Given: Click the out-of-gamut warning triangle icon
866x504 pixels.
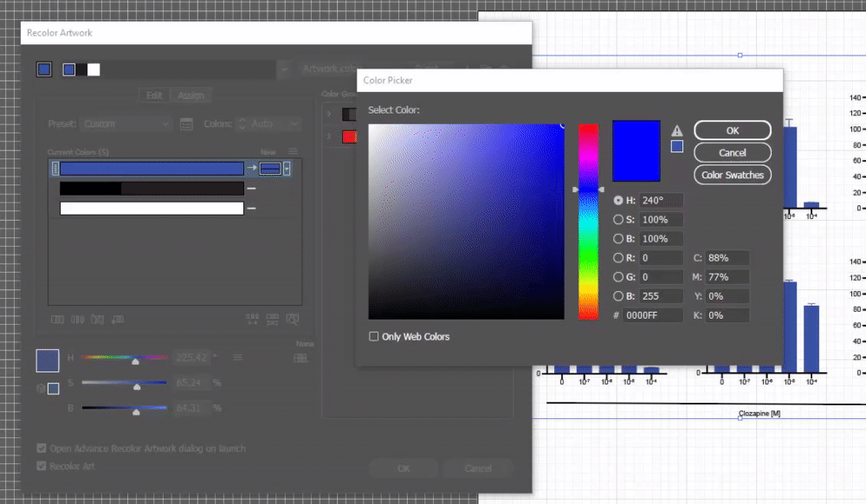Looking at the screenshot, I should pos(676,131).
